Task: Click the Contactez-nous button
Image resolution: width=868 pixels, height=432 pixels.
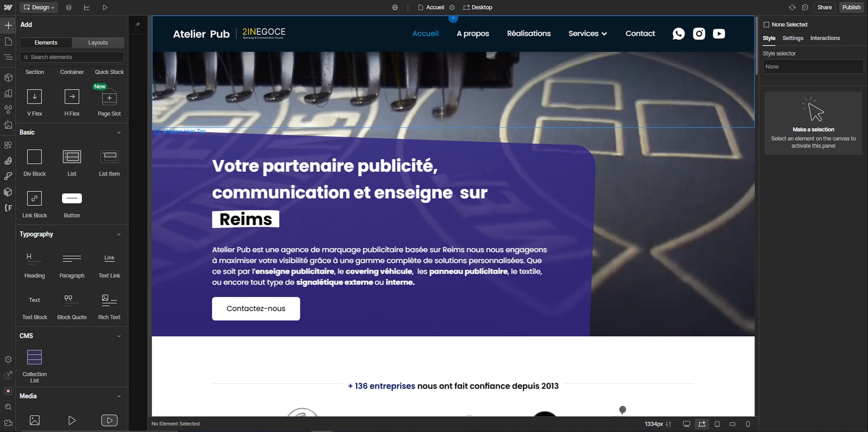Action: [256, 309]
